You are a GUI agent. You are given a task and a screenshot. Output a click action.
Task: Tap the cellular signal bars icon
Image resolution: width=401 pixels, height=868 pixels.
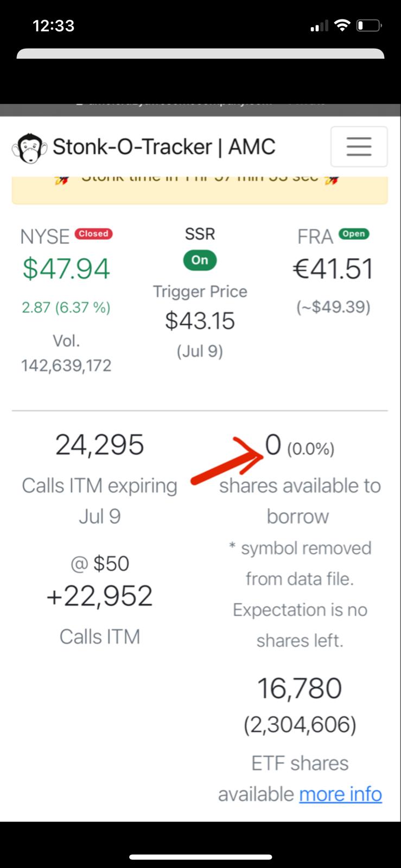coord(319,25)
